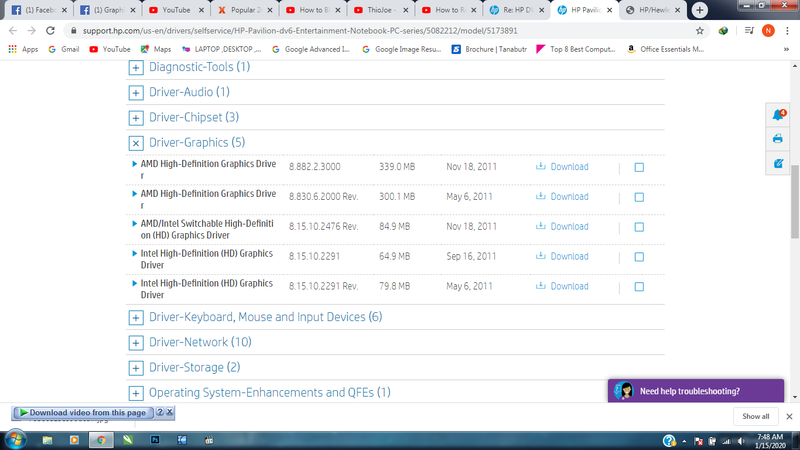Switch to the YouTube tab
The height and width of the screenshot is (450, 800).
point(176,10)
